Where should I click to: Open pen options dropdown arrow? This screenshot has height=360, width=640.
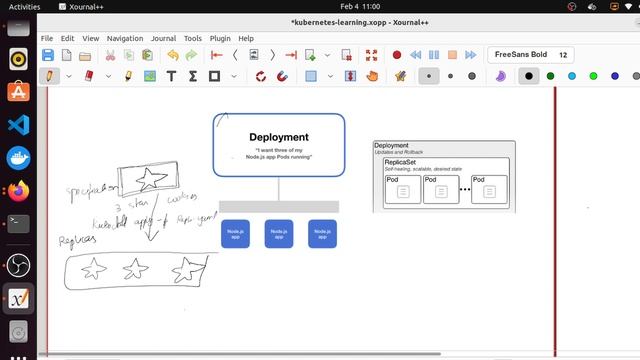click(69, 76)
